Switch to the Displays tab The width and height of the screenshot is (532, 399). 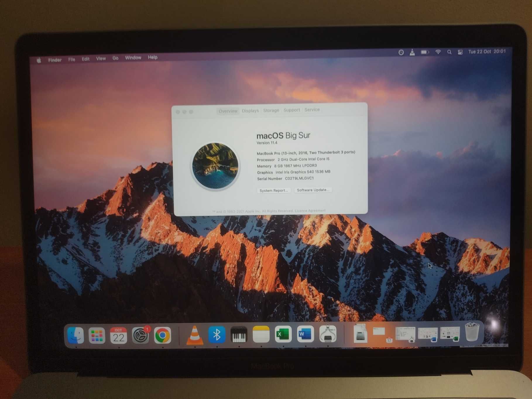[250, 111]
